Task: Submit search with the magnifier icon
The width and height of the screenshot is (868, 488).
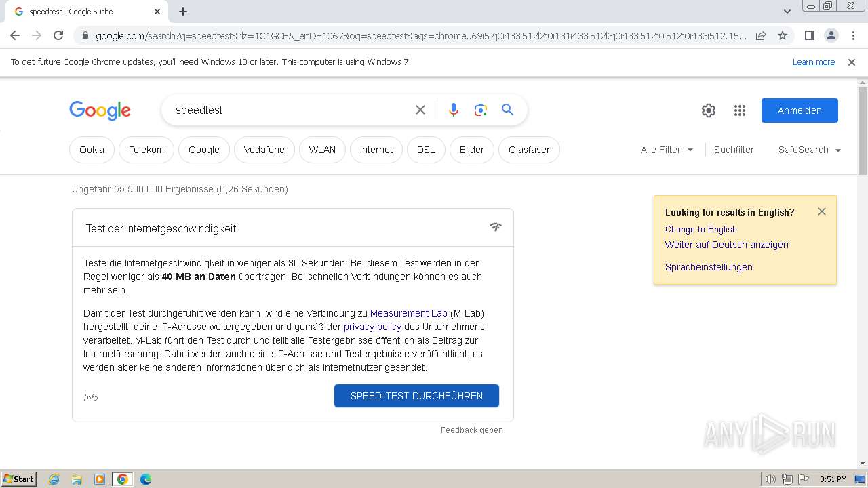Action: point(508,110)
